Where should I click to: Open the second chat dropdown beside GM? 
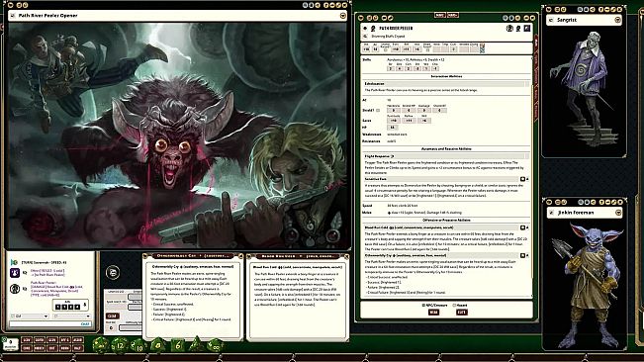click(x=72, y=317)
